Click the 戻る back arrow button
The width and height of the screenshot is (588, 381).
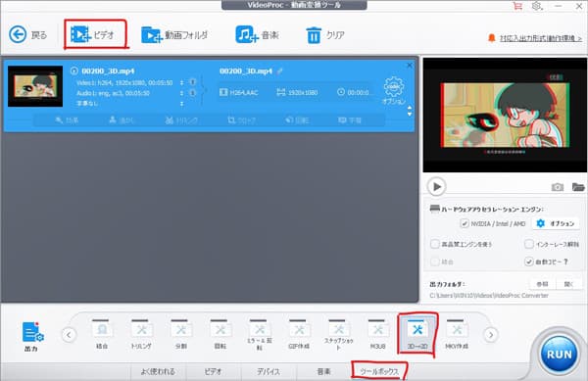point(28,35)
